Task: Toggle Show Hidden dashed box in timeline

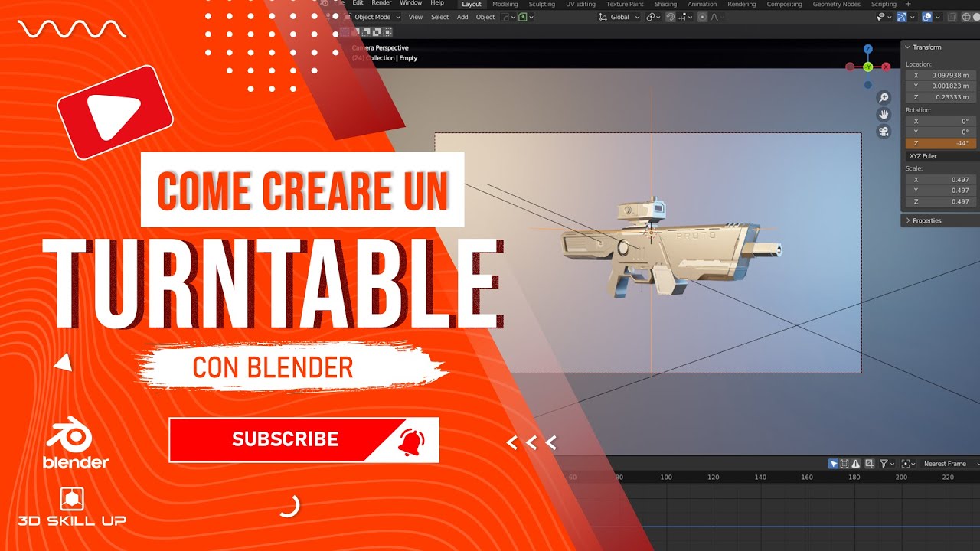Action: point(844,464)
